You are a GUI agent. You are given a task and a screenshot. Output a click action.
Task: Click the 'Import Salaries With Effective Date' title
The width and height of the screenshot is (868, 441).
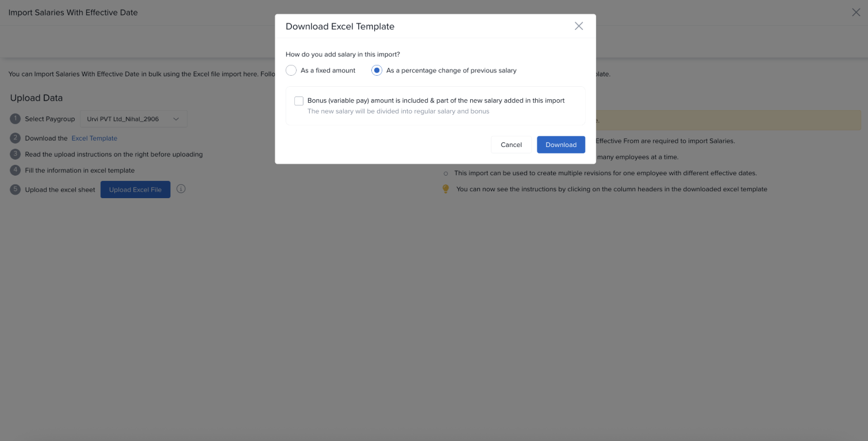click(x=73, y=12)
